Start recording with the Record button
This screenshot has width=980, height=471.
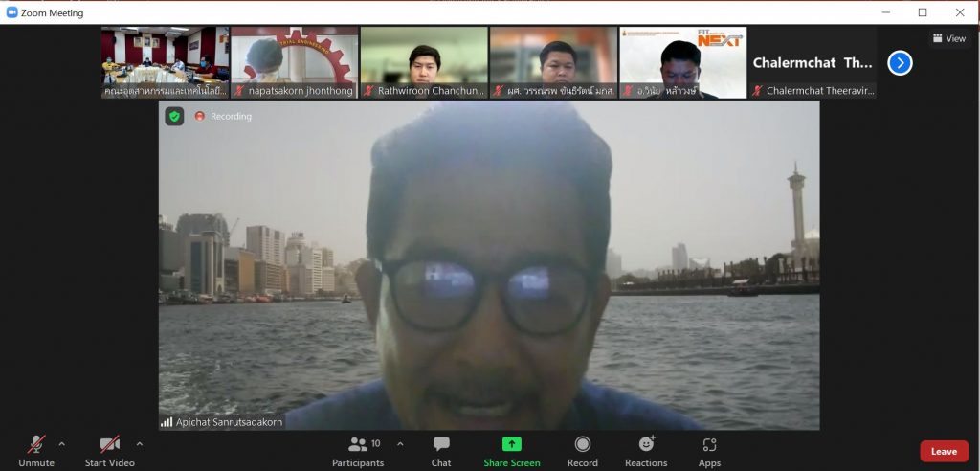(x=582, y=451)
